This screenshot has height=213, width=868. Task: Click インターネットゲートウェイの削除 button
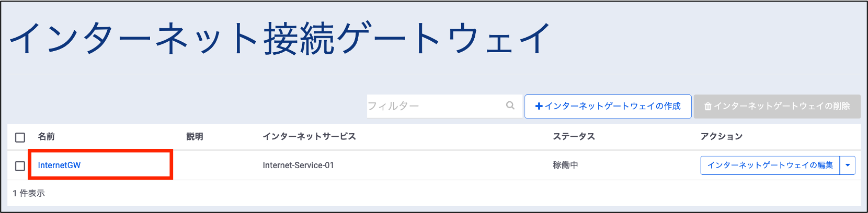tap(777, 106)
